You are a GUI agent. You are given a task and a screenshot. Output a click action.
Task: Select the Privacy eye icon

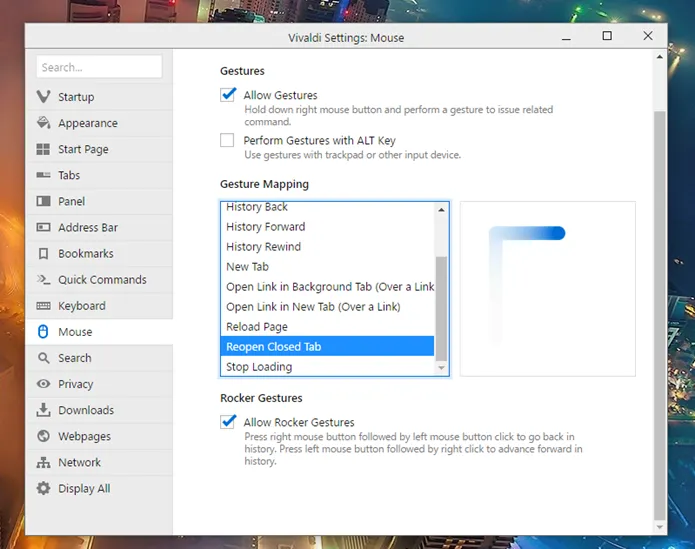coord(43,384)
